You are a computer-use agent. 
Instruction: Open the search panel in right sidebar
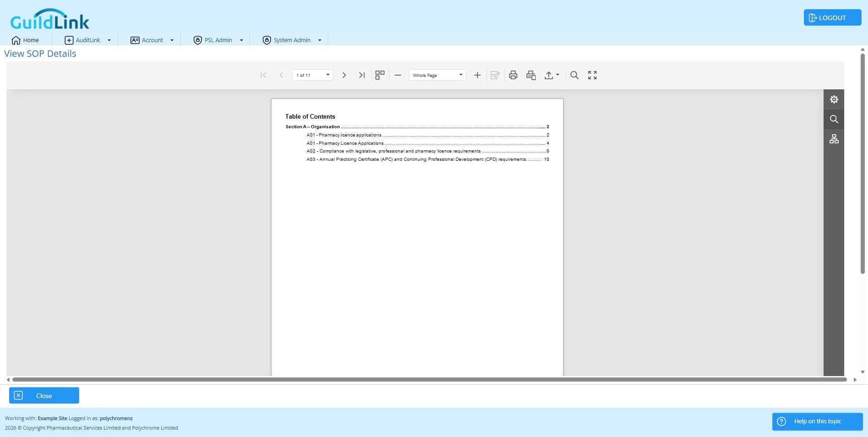tap(834, 119)
